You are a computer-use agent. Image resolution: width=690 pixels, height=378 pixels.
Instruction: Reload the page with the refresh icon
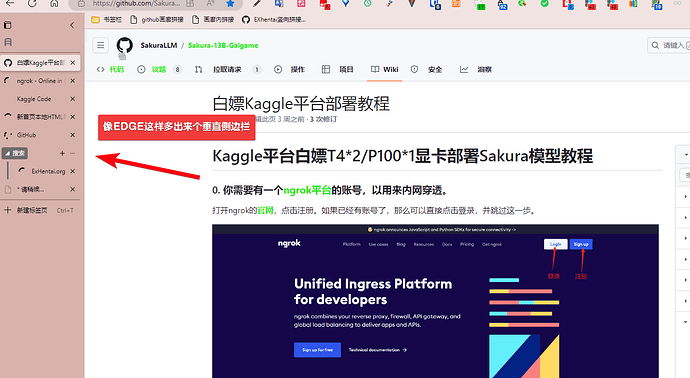32,4
